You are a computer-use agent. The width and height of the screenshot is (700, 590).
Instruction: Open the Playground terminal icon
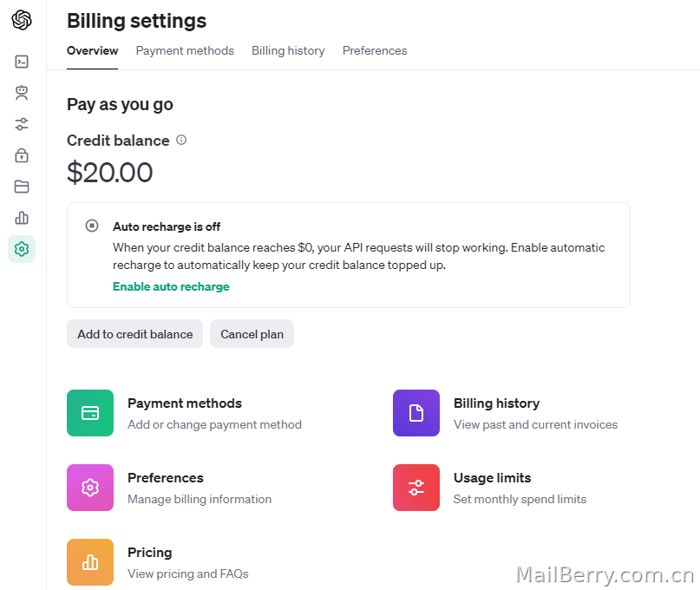point(22,62)
